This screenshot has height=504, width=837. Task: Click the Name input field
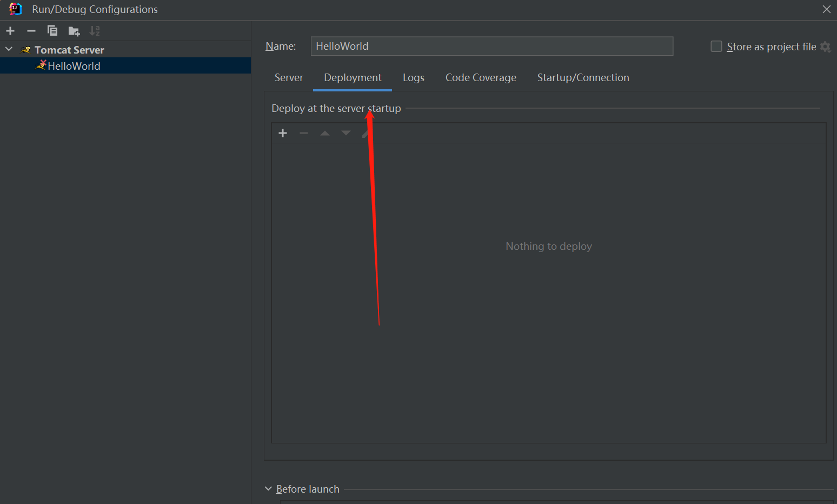tap(491, 46)
